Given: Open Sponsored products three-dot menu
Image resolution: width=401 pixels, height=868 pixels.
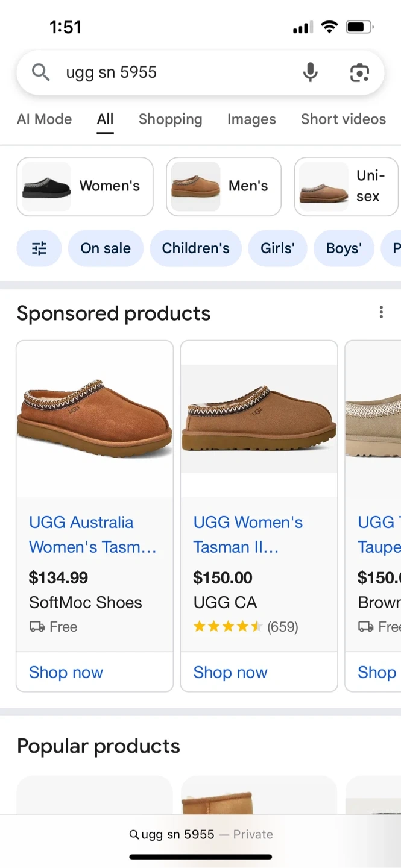Looking at the screenshot, I should tap(381, 312).
